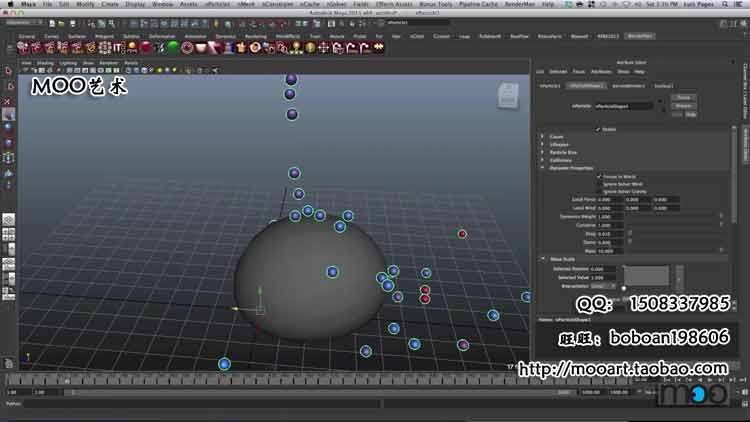This screenshot has width=750, height=422.
Task: Click the first emitter shelf icon
Action: point(22,47)
